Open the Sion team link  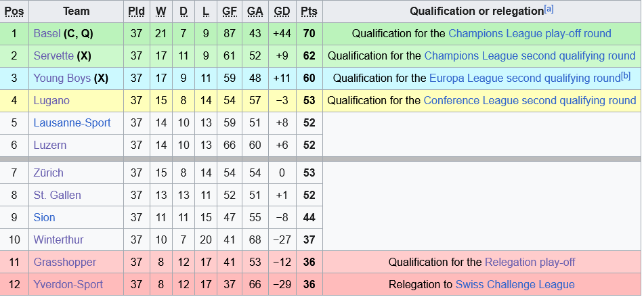44,217
